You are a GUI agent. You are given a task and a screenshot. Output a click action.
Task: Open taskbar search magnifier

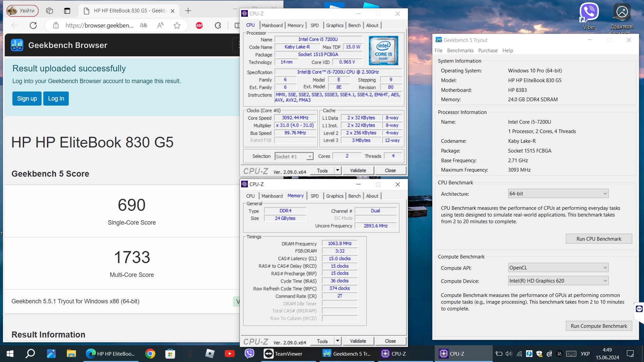(x=31, y=354)
